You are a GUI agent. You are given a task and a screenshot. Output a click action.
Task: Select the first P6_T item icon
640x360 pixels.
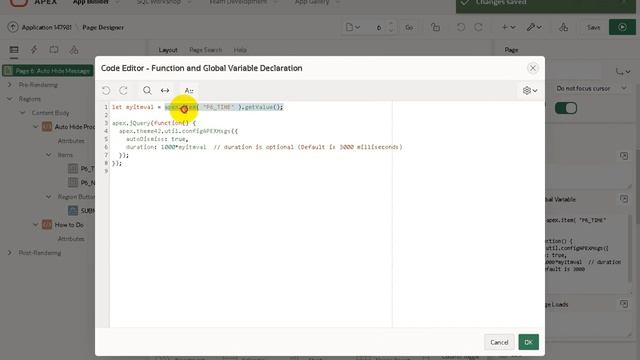click(73, 169)
